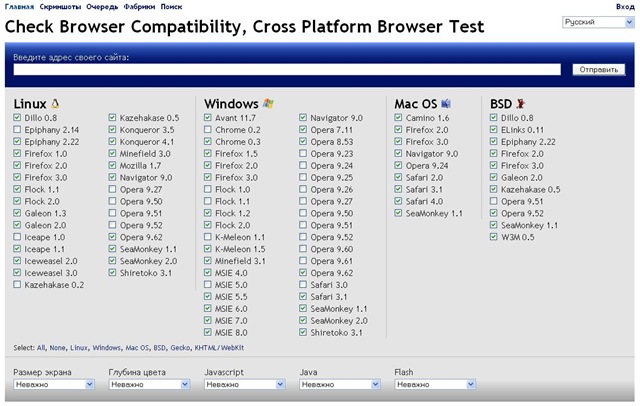Check Windows Opera 9.23
Screen dimensions: 640x406
[303, 153]
